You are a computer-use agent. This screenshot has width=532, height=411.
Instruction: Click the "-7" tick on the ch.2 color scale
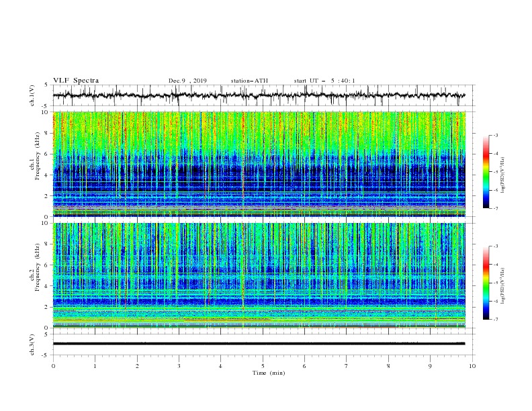(x=495, y=319)
